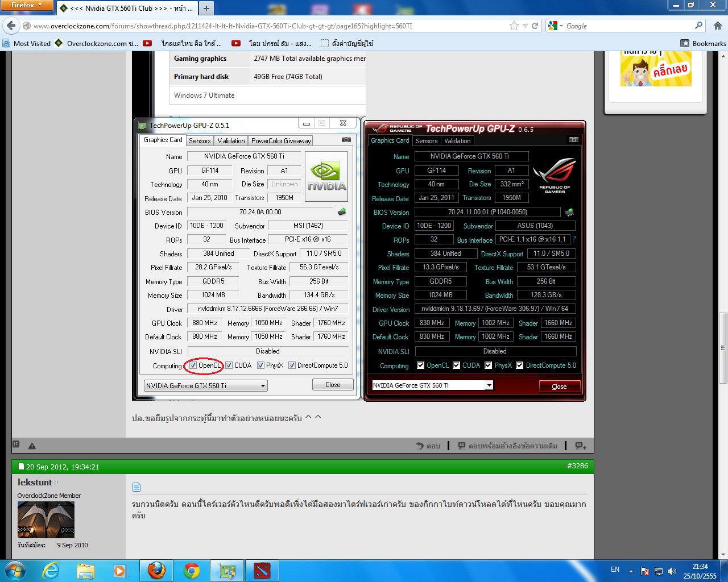This screenshot has height=582, width=728.
Task: Click the warning triangle report icon below the post
Action: tap(32, 446)
